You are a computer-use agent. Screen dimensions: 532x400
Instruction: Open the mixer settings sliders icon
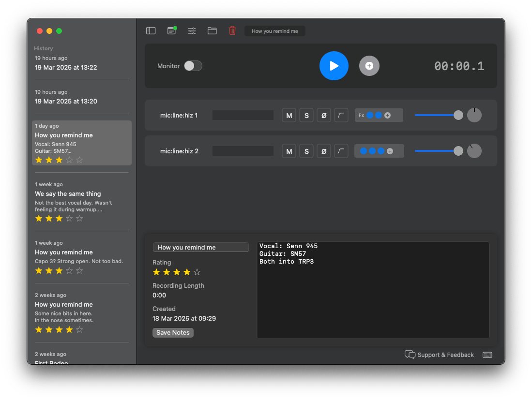[x=192, y=31]
